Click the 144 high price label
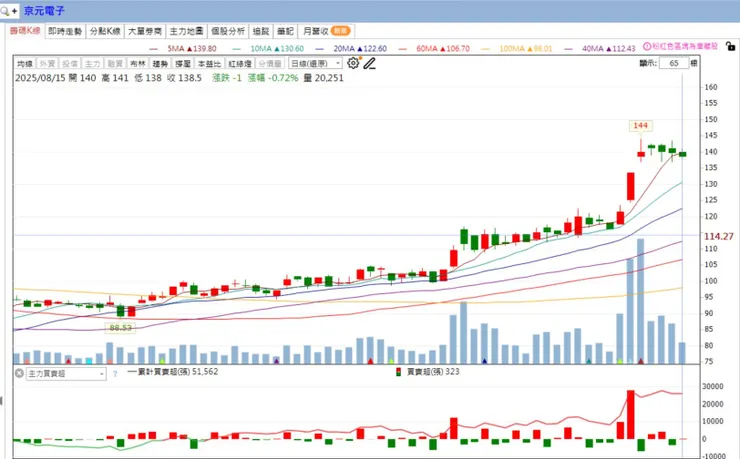Image resolution: width=740 pixels, height=459 pixels. [x=640, y=125]
